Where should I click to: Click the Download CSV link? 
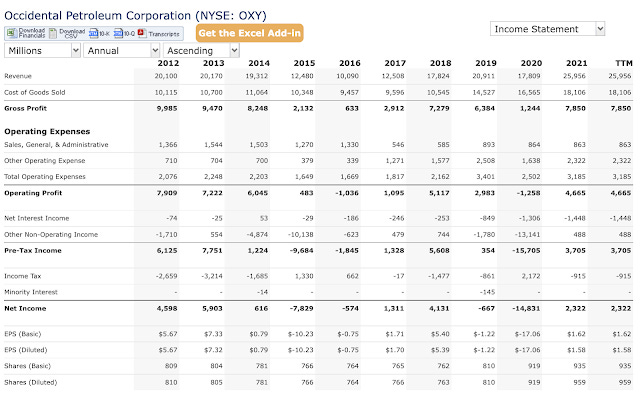tap(72, 33)
